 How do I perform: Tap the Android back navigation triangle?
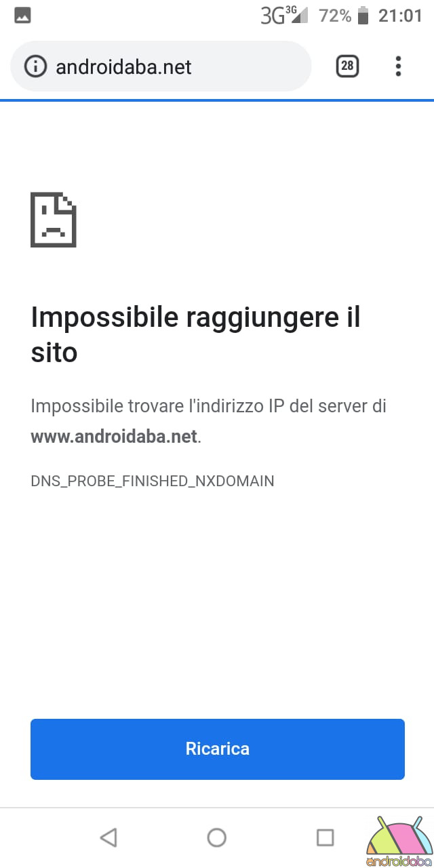click(108, 837)
